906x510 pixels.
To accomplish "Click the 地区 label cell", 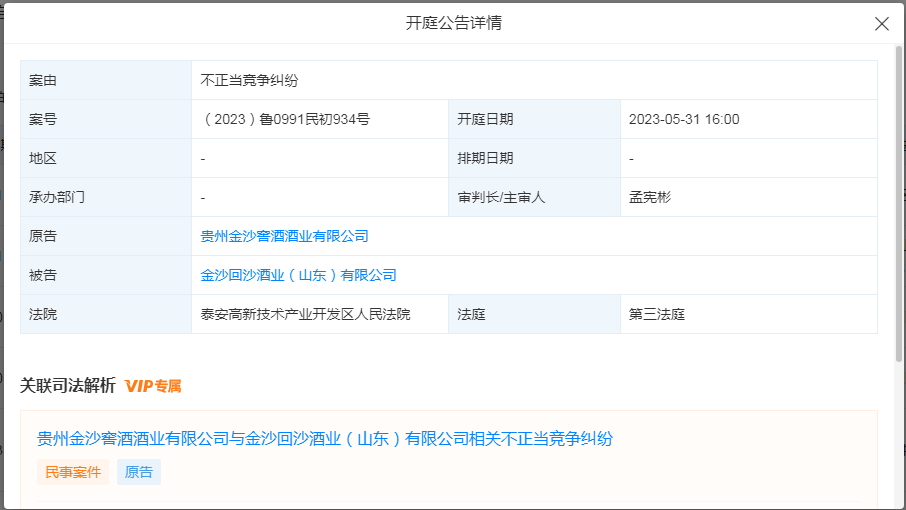I will point(106,158).
